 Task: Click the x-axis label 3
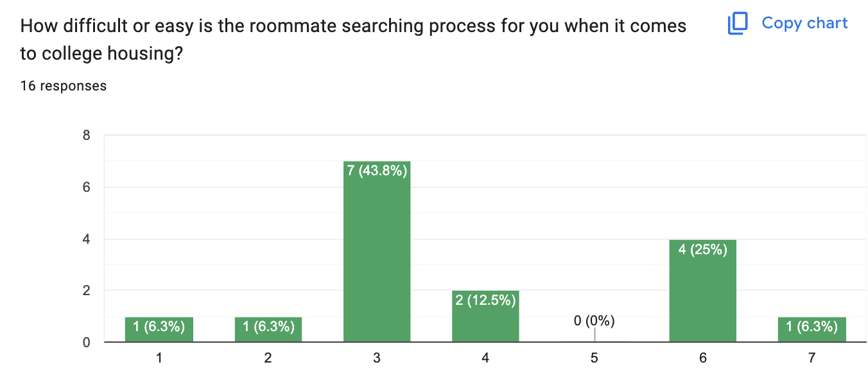(377, 358)
